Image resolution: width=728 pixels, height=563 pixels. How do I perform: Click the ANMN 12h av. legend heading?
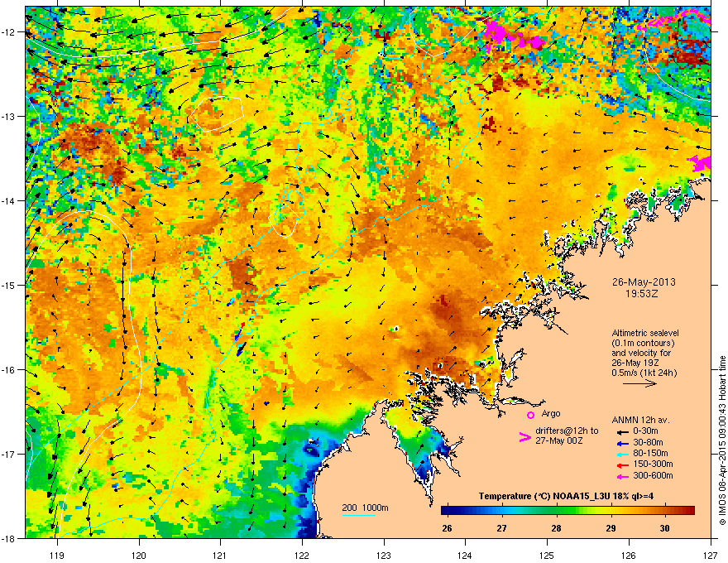coord(640,420)
